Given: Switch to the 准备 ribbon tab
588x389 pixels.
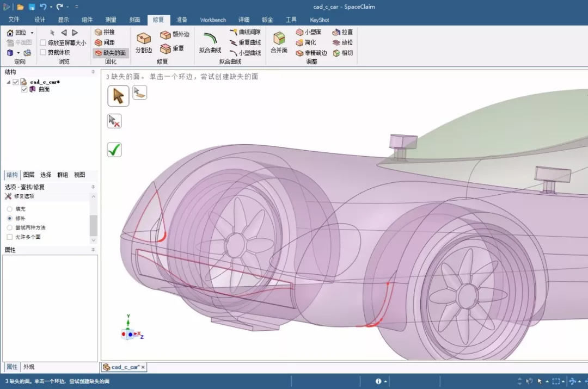Looking at the screenshot, I should pos(182,20).
